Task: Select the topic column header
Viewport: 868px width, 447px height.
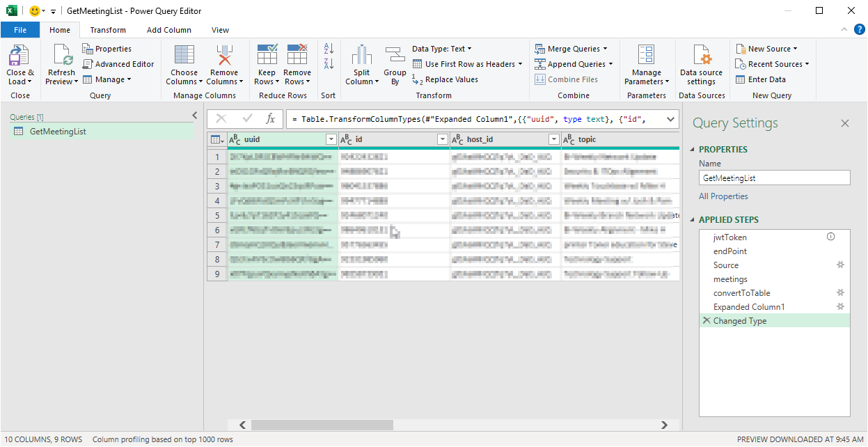Action: click(620, 139)
